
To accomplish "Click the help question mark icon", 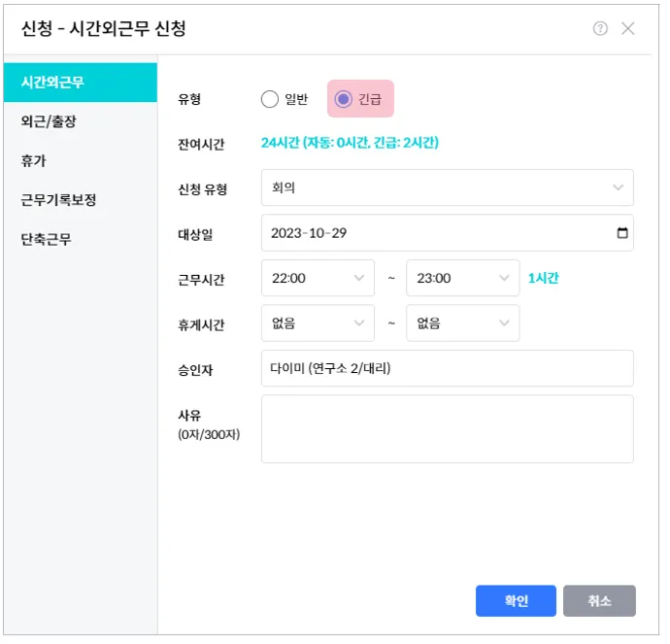I will [600, 28].
